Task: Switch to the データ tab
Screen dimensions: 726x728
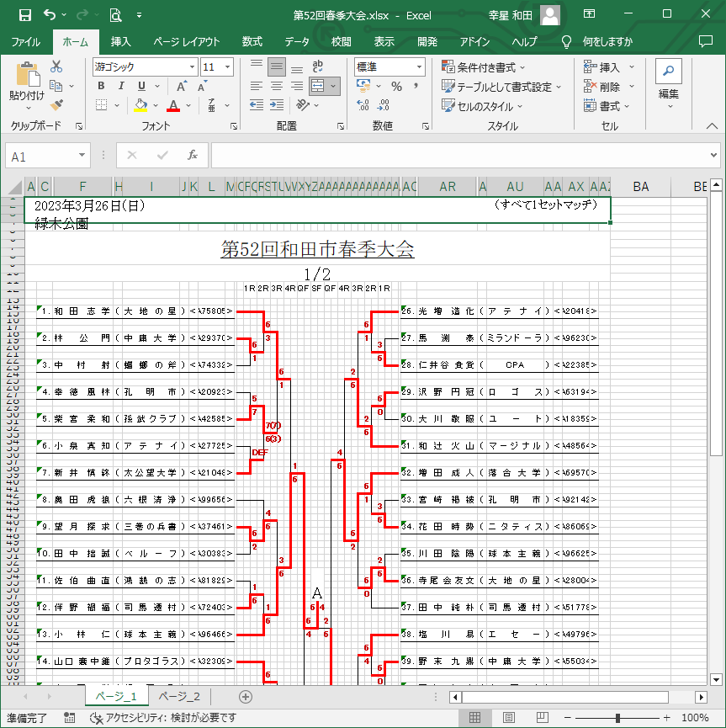Action: point(297,42)
